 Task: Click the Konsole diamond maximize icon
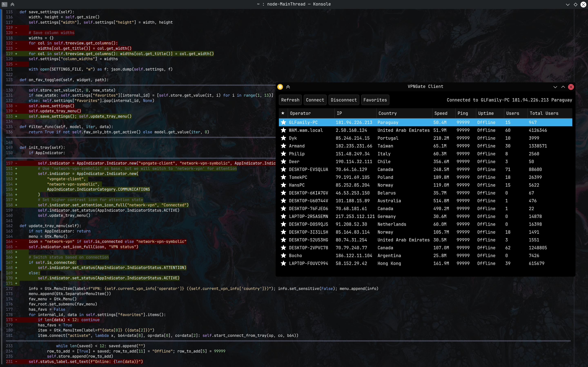(575, 4)
